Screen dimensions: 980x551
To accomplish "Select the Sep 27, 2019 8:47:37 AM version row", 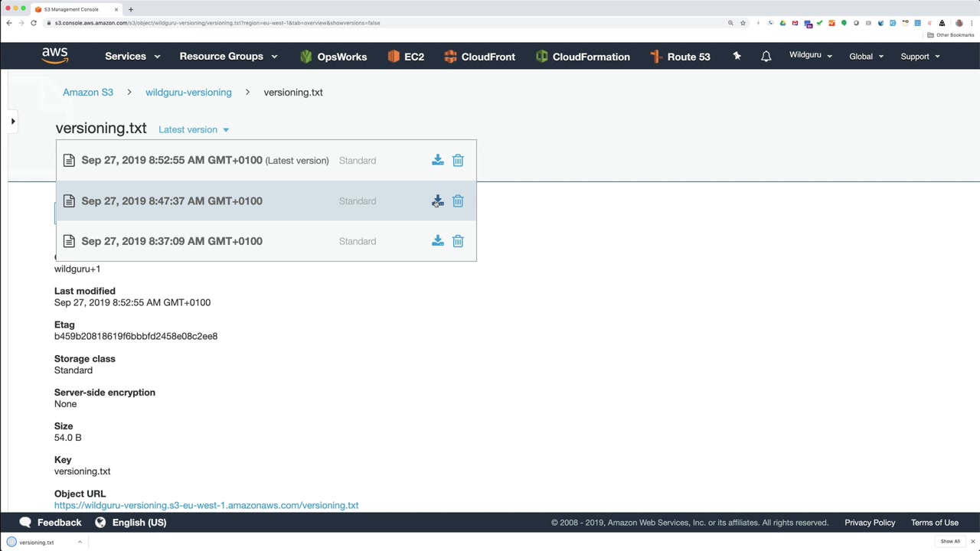I will click(266, 201).
